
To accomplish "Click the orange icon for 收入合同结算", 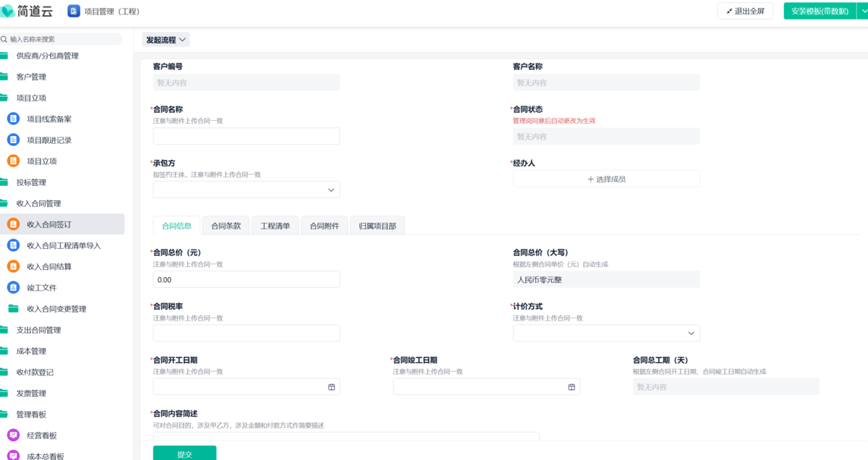I will [13, 266].
